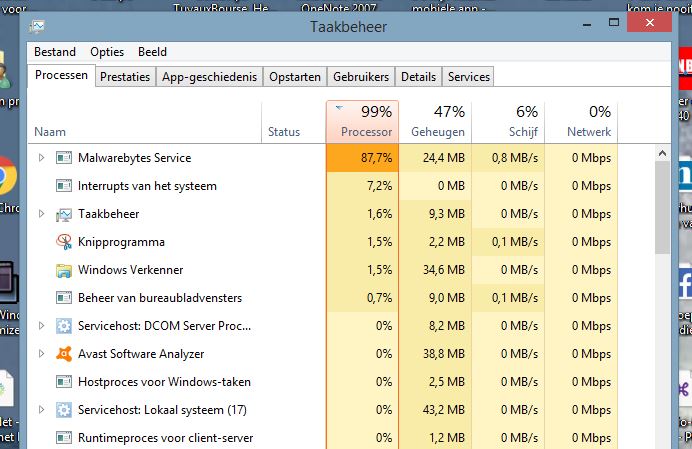The image size is (692, 449).
Task: Click the Interrupts van het systeem icon
Action: click(x=64, y=186)
